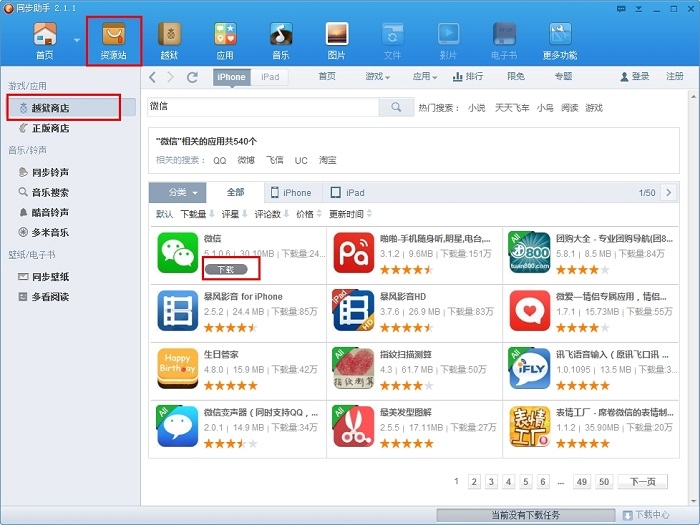The image size is (700, 525).
Task: Click hot search term 小说
Action: [x=476, y=108]
